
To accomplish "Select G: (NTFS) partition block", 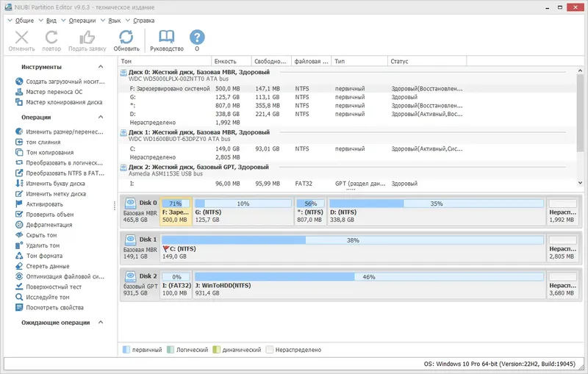I will point(243,212).
